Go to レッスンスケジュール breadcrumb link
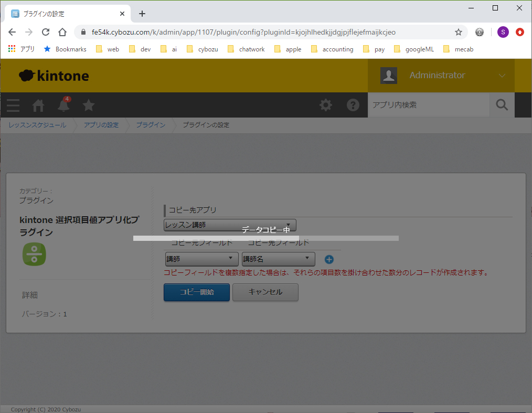Screen dimensions: 532x413 click(x=37, y=125)
